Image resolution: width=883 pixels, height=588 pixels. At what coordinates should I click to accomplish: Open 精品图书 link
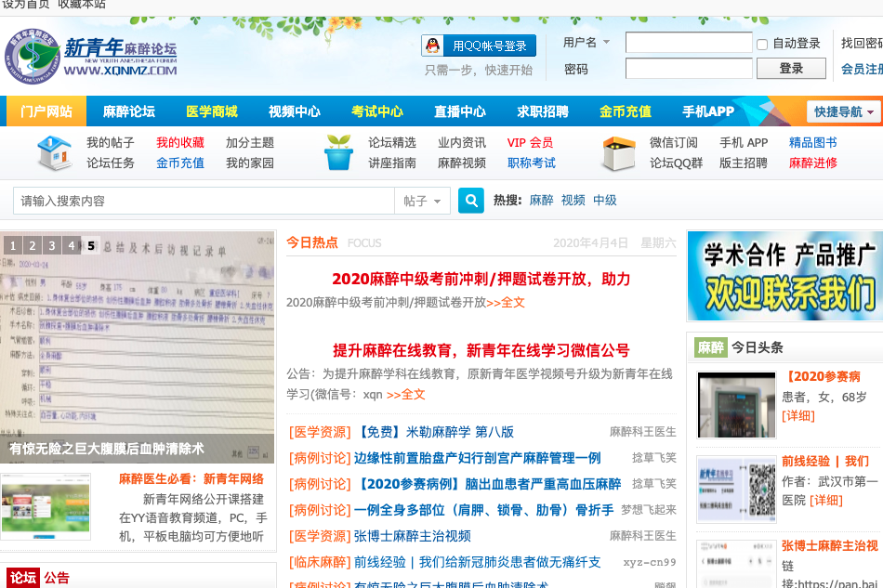(813, 143)
